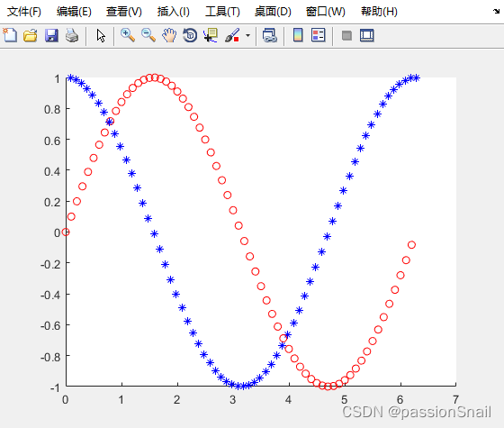Activate the Zoom In magnifier tool
Viewport: 504px width, 428px height.
tap(128, 35)
